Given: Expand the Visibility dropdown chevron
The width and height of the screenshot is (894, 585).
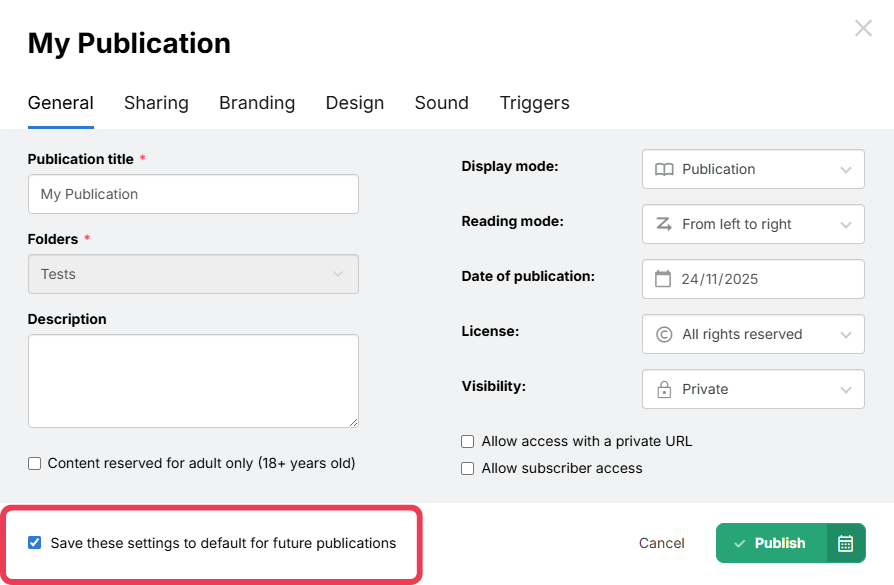Looking at the screenshot, I should (x=846, y=390).
